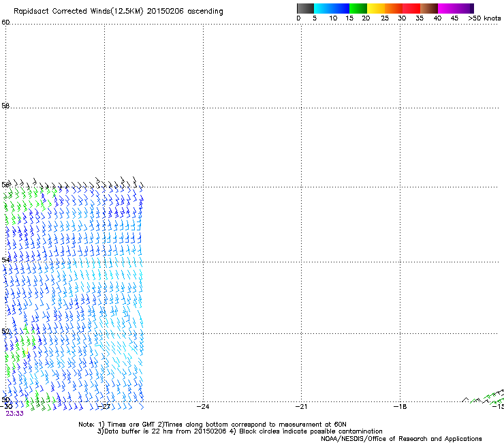Click the 'Times are GMT' note line
This screenshot has height=443, width=504.
tap(212, 425)
